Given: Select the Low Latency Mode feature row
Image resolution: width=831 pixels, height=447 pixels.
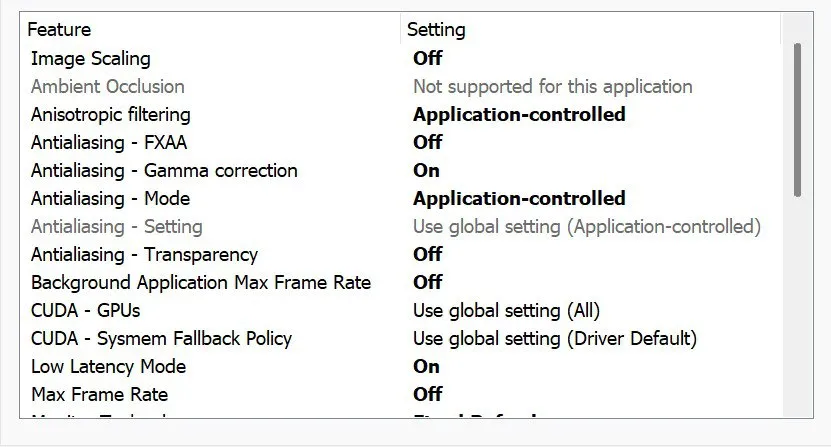Looking at the screenshot, I should 109,366.
